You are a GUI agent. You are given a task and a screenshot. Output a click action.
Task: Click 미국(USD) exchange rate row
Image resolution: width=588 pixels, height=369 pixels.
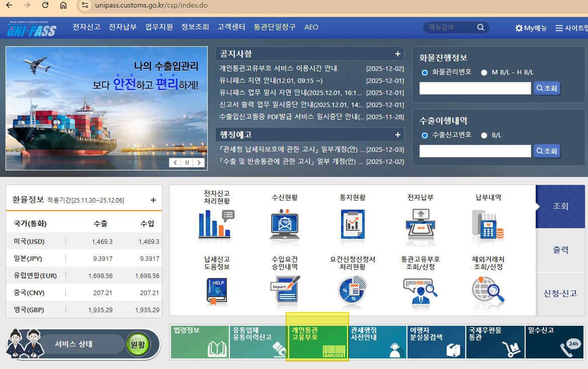84,241
